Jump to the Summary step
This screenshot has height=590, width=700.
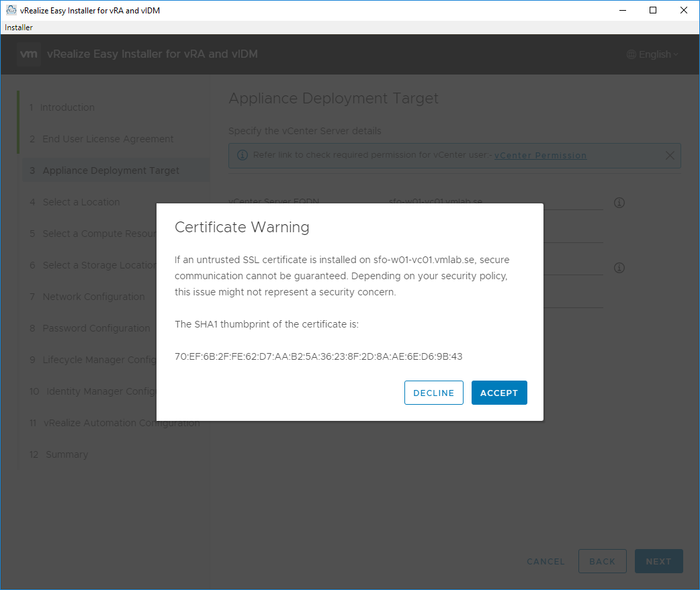(x=58, y=454)
